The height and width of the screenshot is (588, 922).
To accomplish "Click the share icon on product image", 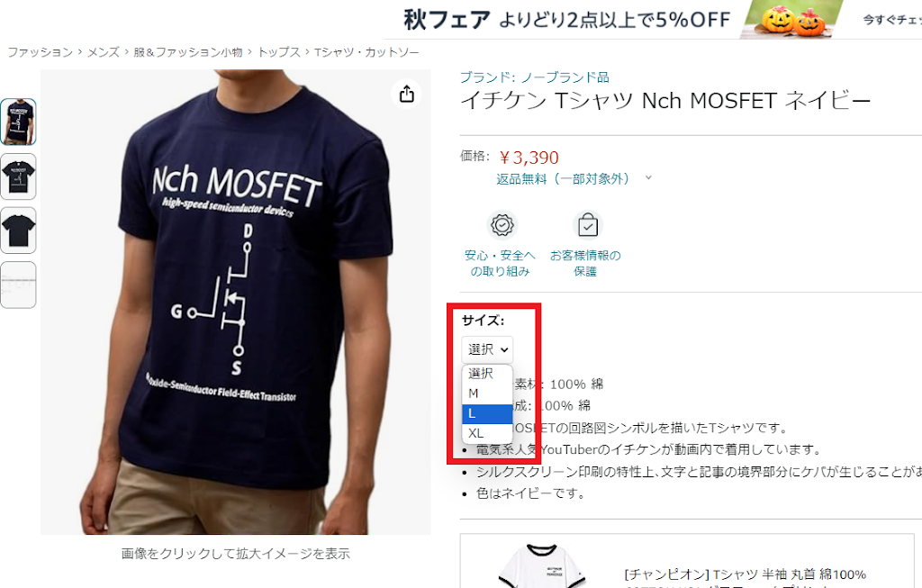I will (x=407, y=94).
